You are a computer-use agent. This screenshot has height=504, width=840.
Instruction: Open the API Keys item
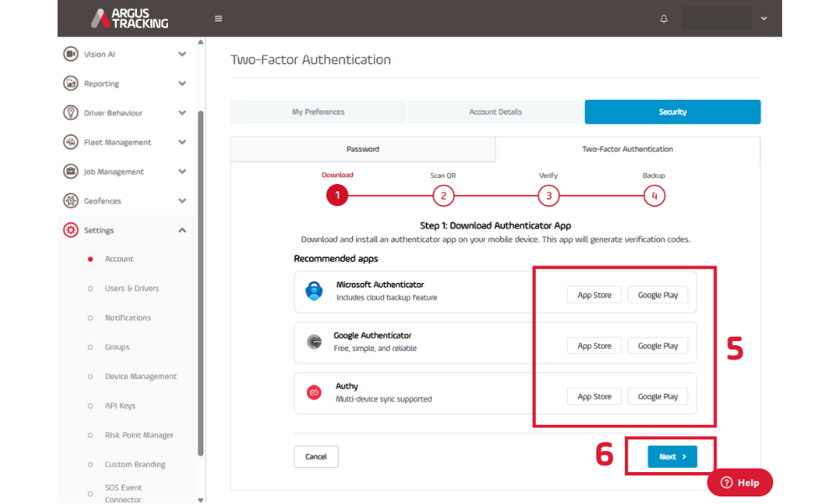tap(120, 406)
